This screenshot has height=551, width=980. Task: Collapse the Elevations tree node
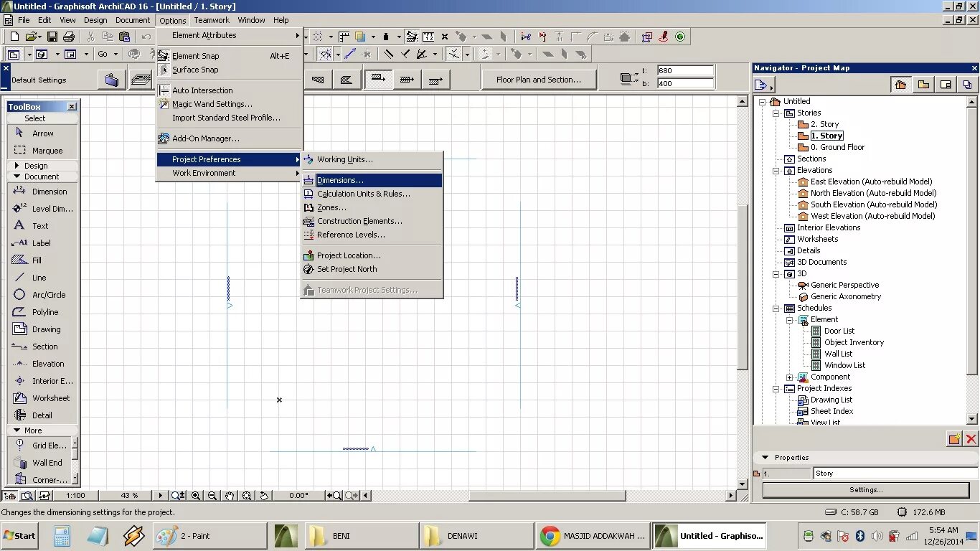pos(776,171)
